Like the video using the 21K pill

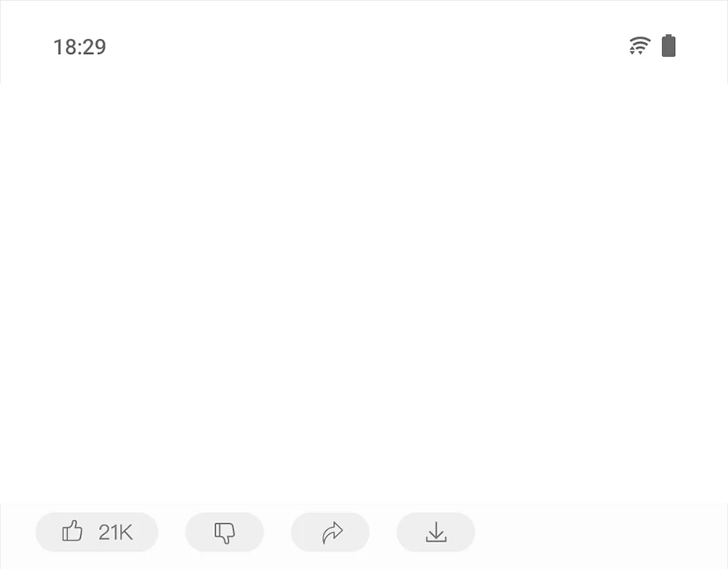click(x=97, y=532)
